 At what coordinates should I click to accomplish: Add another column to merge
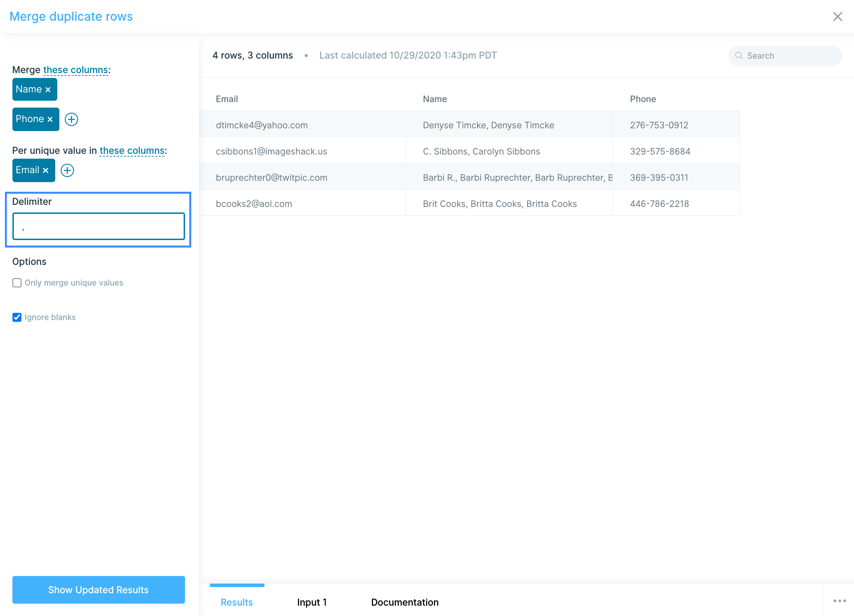(71, 119)
